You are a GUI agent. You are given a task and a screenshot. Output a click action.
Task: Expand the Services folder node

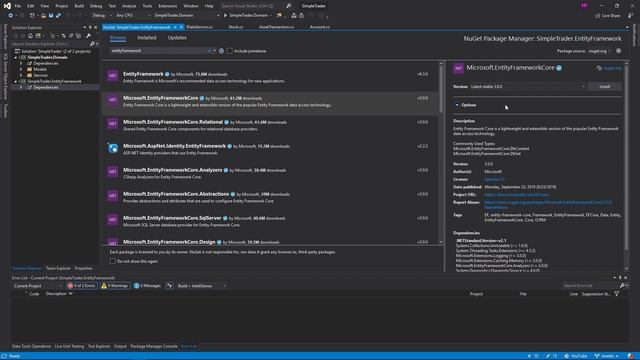(21, 76)
